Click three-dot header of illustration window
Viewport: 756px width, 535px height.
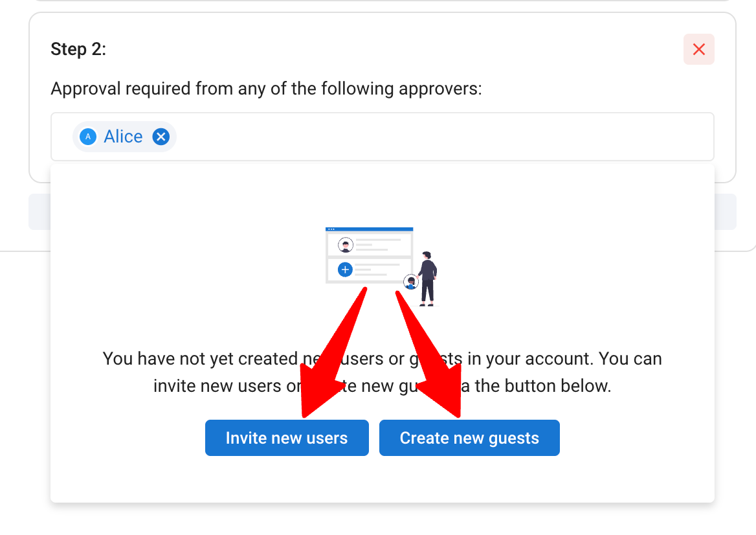(370, 229)
